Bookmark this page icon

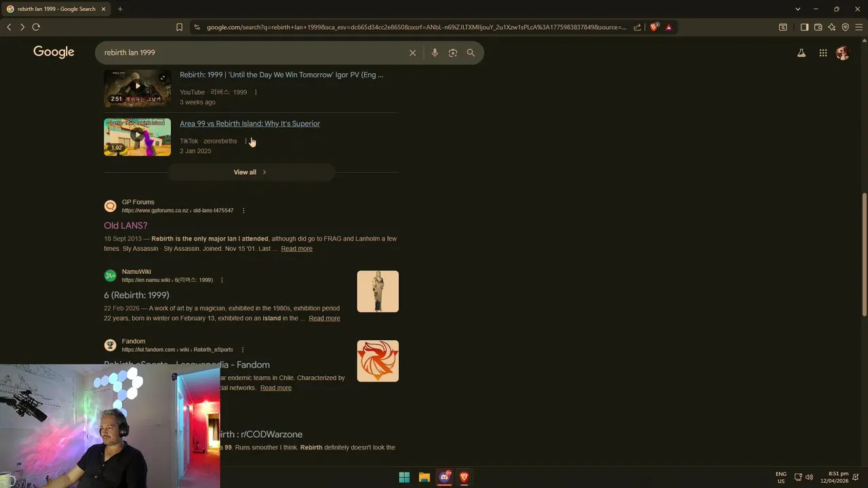click(179, 27)
